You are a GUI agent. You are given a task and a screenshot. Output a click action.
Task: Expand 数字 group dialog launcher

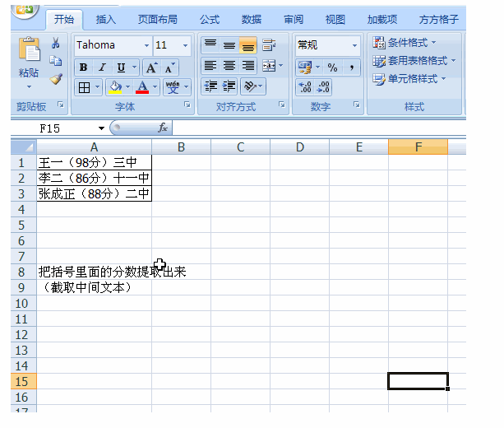[356, 105]
